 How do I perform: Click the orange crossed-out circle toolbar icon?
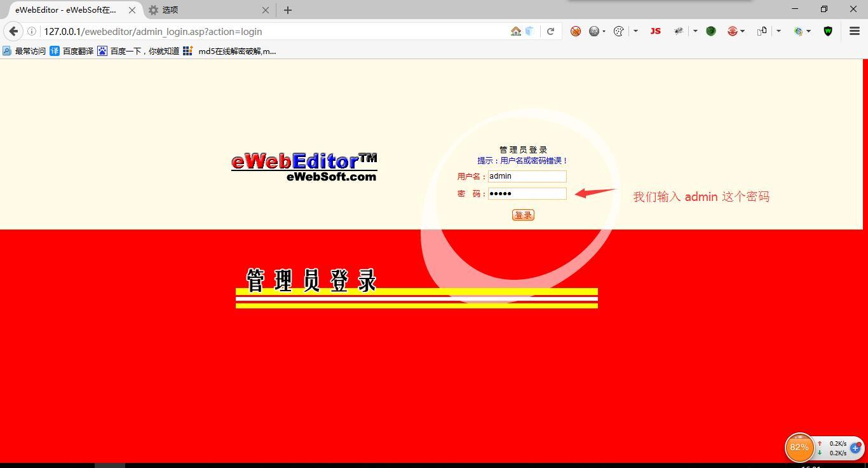pyautogui.click(x=576, y=31)
